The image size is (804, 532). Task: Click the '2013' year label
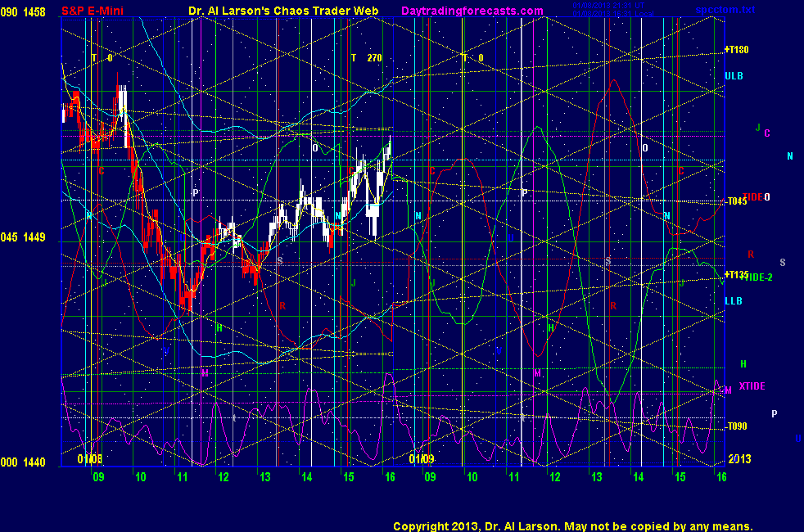(739, 458)
